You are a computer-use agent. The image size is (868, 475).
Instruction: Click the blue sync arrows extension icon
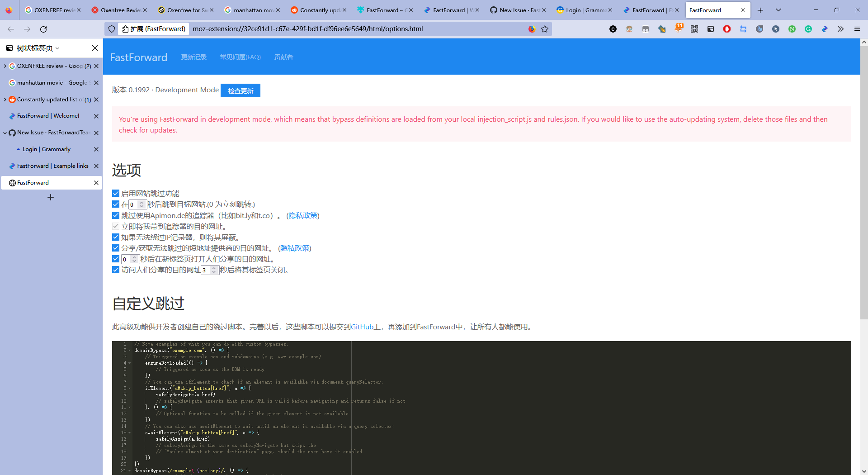tap(744, 29)
